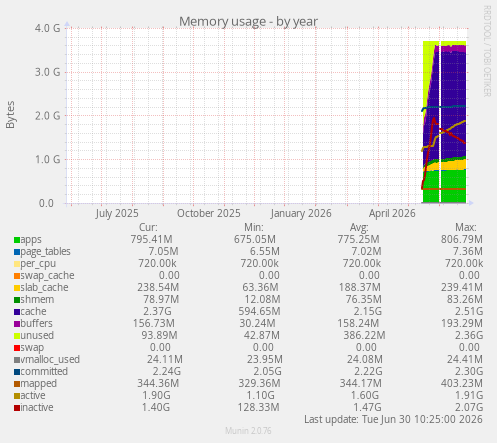Screen dimensions: 497x443
Task: Click the 'Avg:' column header
Action: 359,227
